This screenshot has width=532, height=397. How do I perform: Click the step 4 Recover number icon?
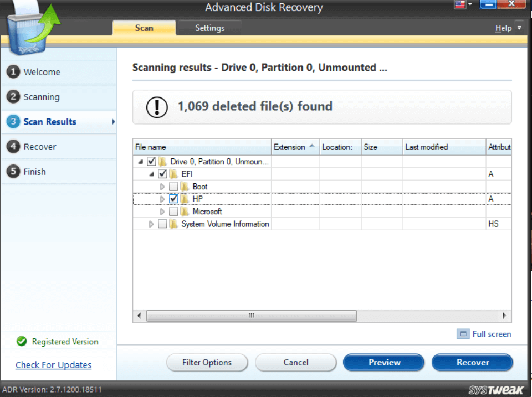point(14,147)
